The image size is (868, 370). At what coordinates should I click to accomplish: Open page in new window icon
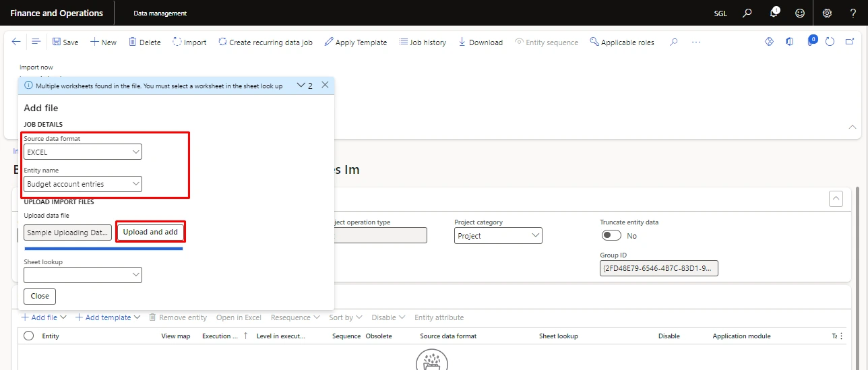pyautogui.click(x=848, y=42)
